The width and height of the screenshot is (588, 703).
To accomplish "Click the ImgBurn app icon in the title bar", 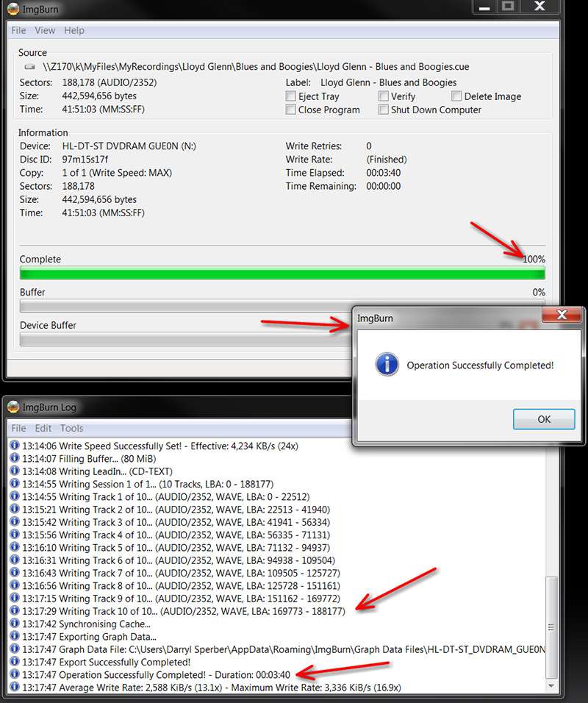I will pyautogui.click(x=13, y=9).
